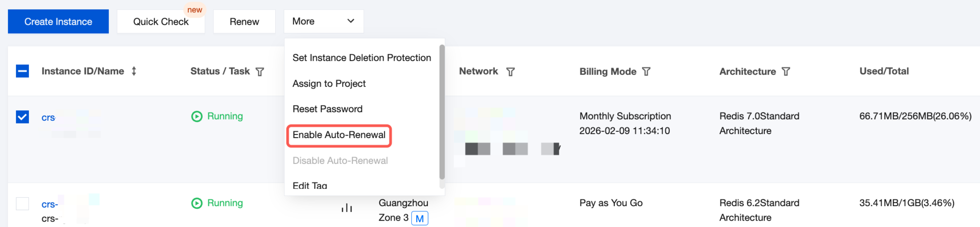Click the Instance ID/Name sort arrows icon

[134, 71]
